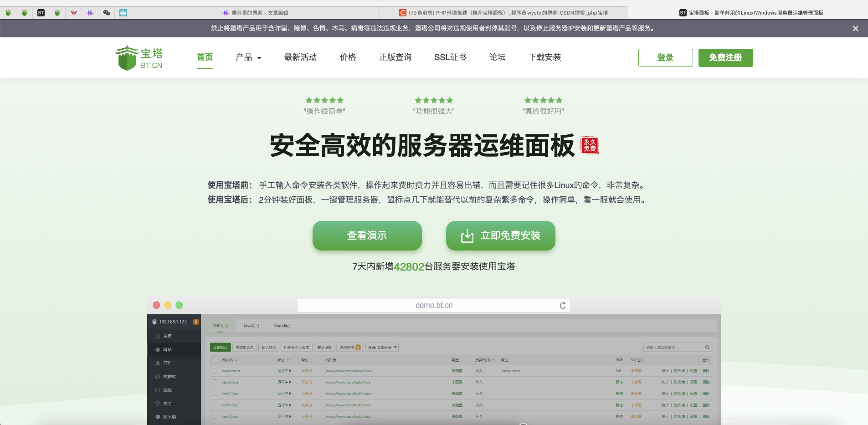Click the red 永久免费 stamp badge

tap(590, 145)
